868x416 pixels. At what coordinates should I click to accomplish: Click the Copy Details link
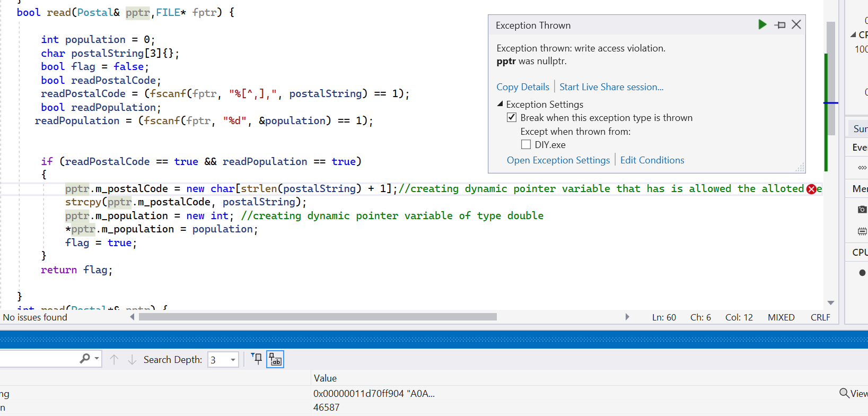523,87
